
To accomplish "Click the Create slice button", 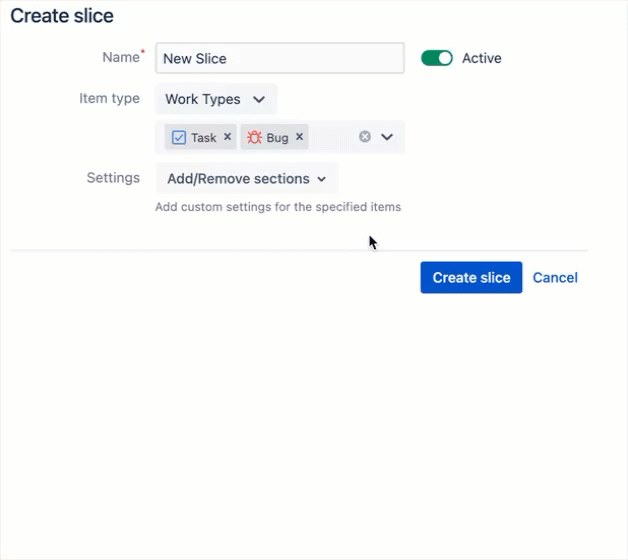I will [x=471, y=278].
